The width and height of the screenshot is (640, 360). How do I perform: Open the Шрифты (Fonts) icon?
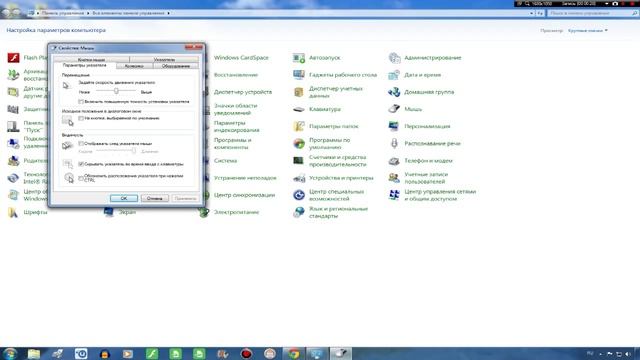click(x=13, y=212)
